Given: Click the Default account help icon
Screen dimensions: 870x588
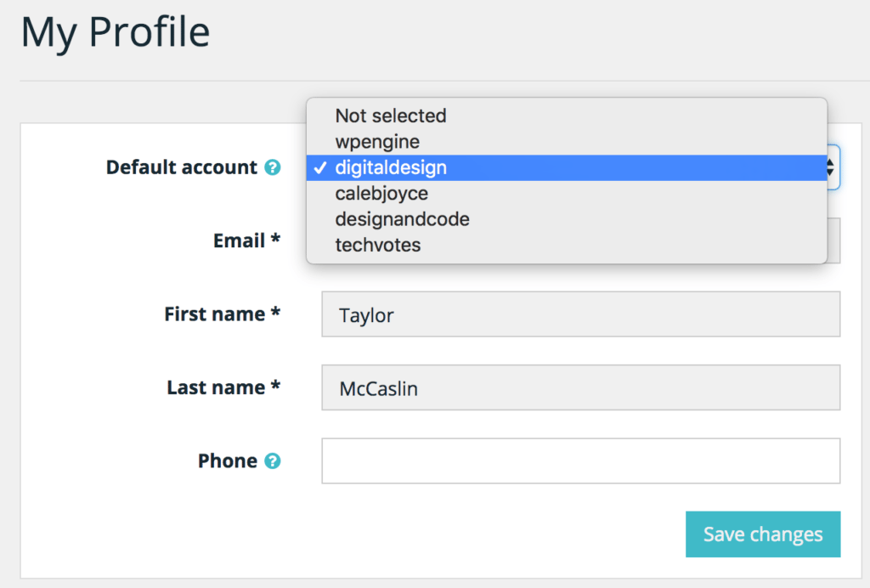Looking at the screenshot, I should pos(272,167).
